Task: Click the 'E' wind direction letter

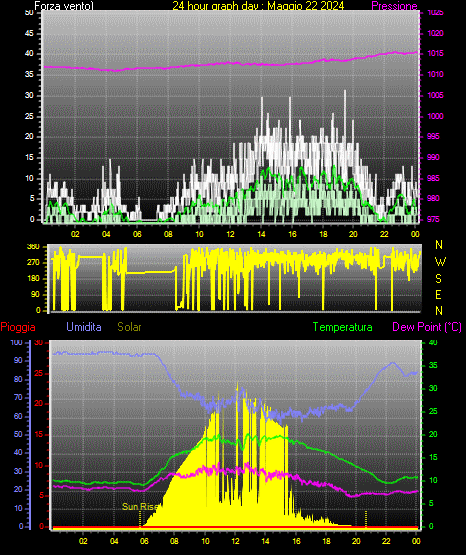Action: pyautogui.click(x=438, y=294)
